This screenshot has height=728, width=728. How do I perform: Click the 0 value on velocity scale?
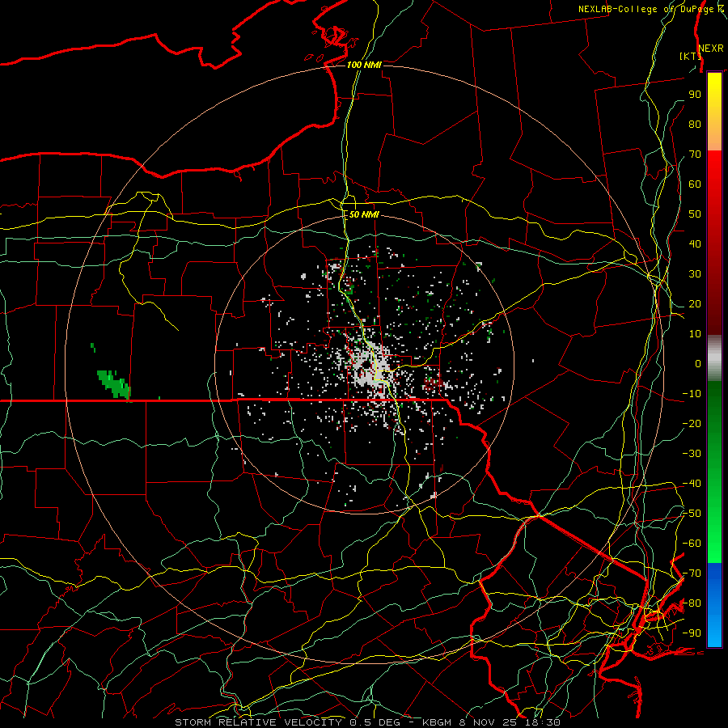point(698,363)
